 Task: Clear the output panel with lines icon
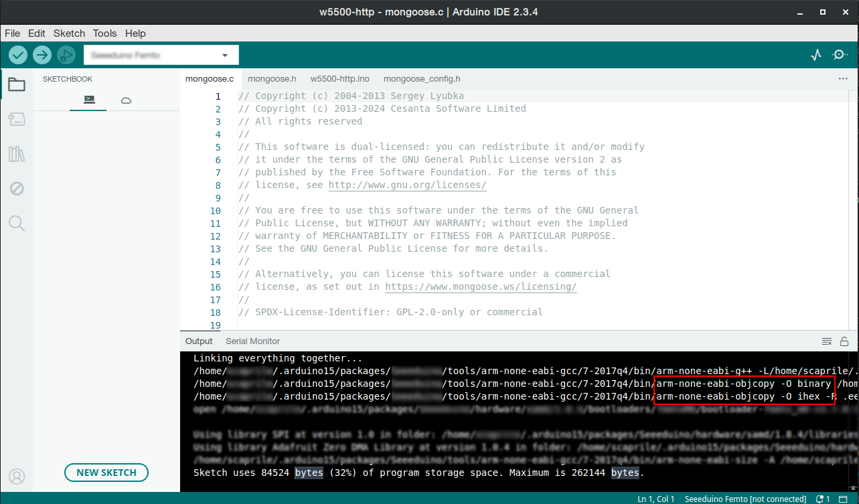pyautogui.click(x=827, y=341)
